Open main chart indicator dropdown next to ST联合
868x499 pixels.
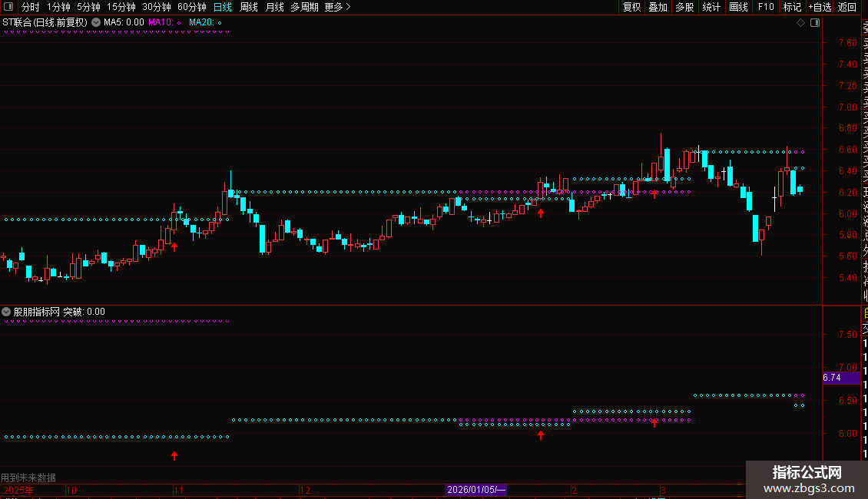tap(96, 22)
